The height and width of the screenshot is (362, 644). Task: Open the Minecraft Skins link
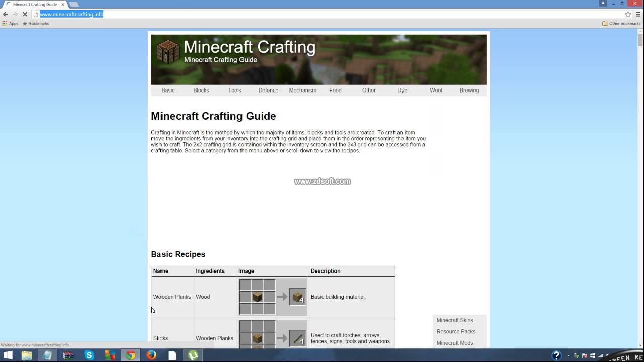455,320
